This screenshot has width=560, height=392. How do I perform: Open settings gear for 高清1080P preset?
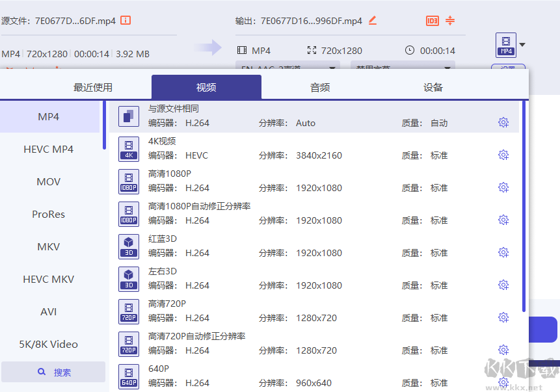[503, 187]
